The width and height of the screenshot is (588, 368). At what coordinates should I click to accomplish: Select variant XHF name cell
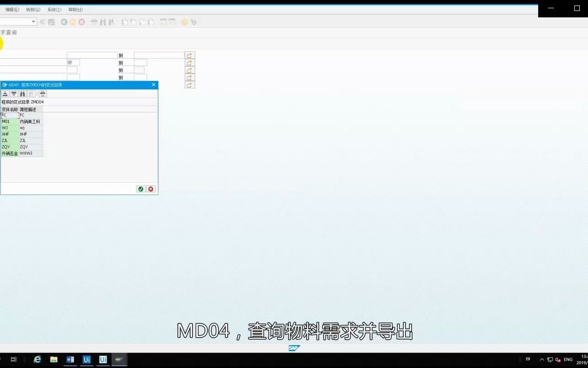10,135
